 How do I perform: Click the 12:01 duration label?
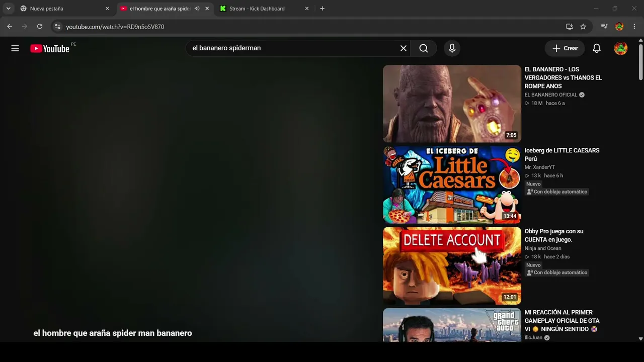click(x=510, y=297)
